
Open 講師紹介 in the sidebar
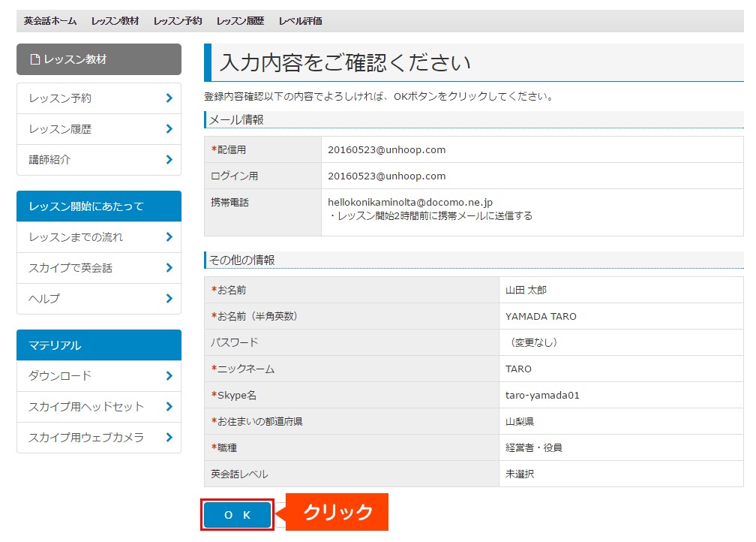click(x=99, y=160)
